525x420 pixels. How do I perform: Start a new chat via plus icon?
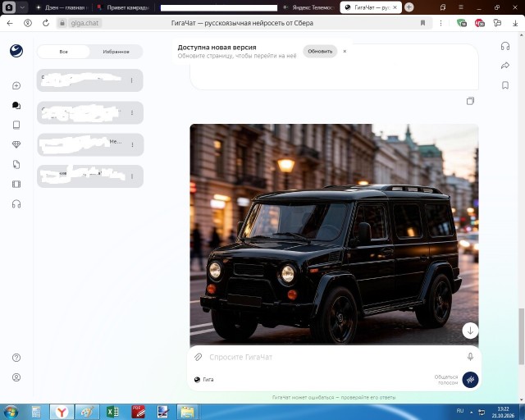coord(16,86)
